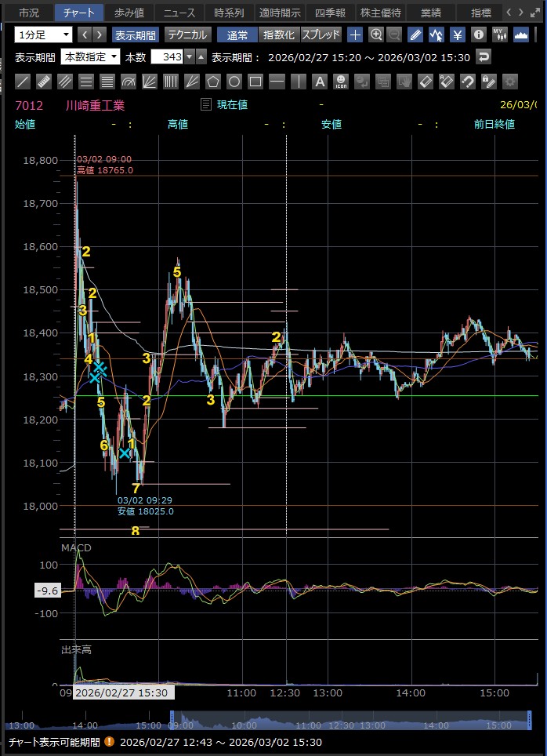Viewport: 547px width, 756px height.
Task: Toggle スプレッド chart display mode
Action: 321,35
